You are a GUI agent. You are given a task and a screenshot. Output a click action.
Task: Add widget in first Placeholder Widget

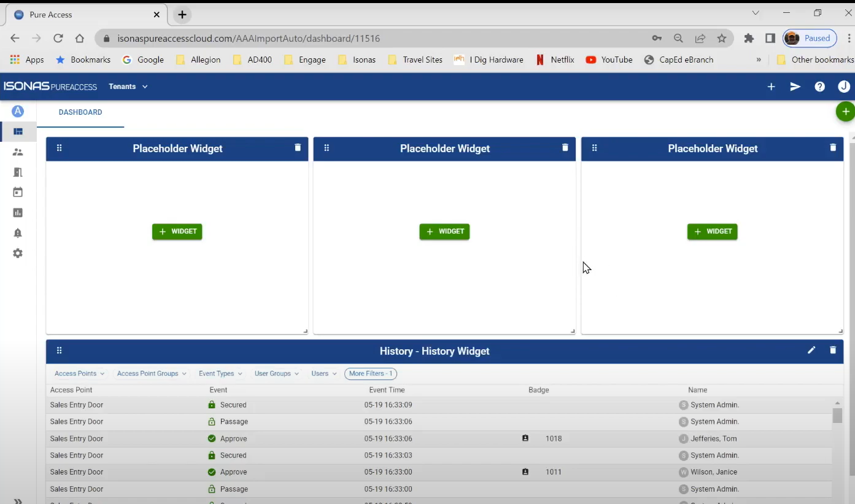coord(177,231)
